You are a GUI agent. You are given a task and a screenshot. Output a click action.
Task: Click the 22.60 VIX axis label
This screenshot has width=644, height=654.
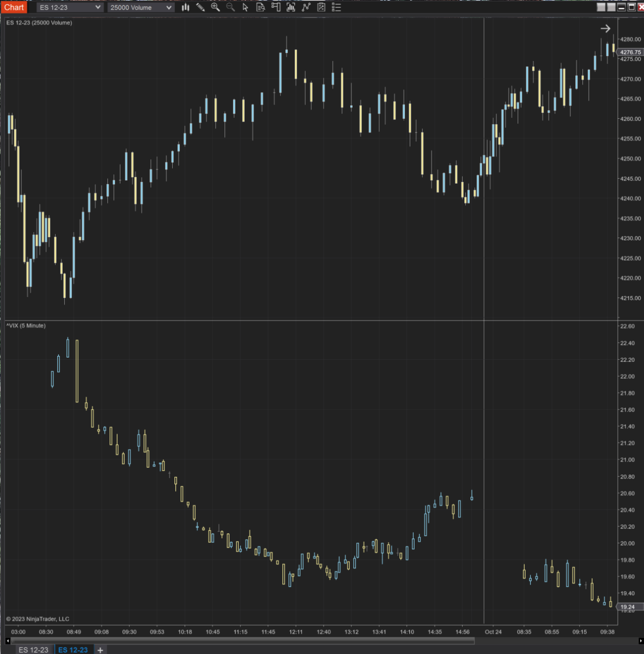pyautogui.click(x=627, y=326)
